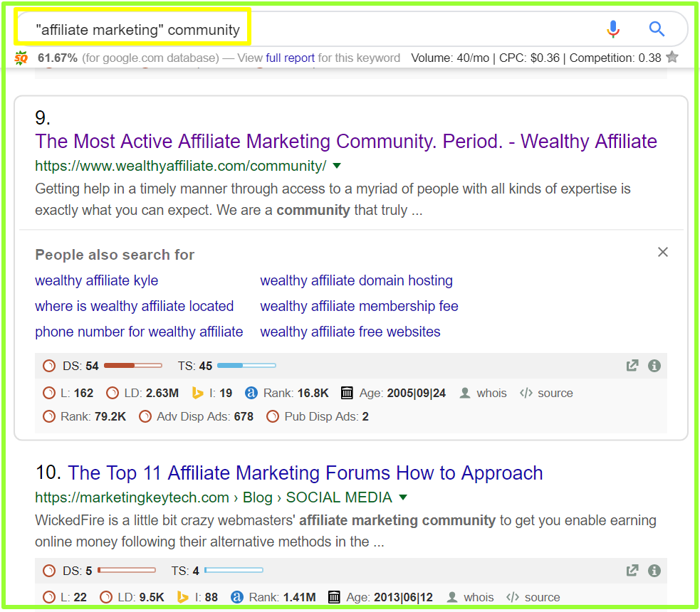This screenshot has height=612, width=700.
Task: Click the SEOquake logo icon
Action: pos(21,58)
